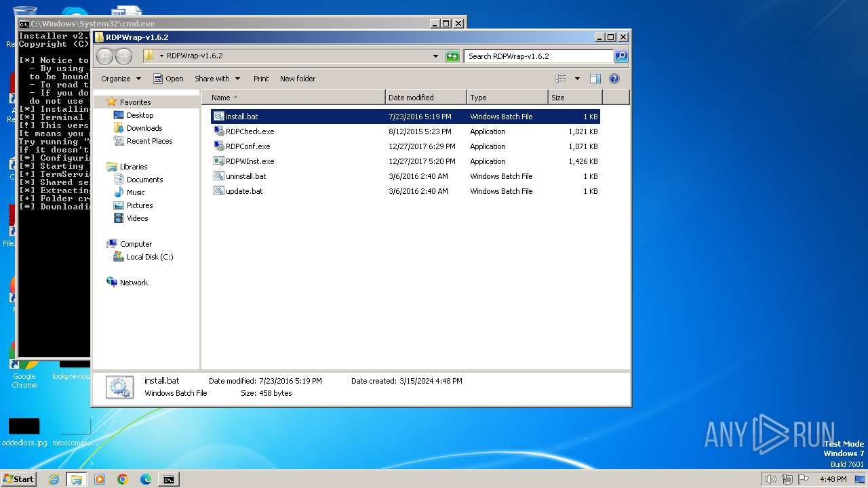This screenshot has height=488, width=868.
Task: Select install.bat file icon
Action: (x=219, y=117)
